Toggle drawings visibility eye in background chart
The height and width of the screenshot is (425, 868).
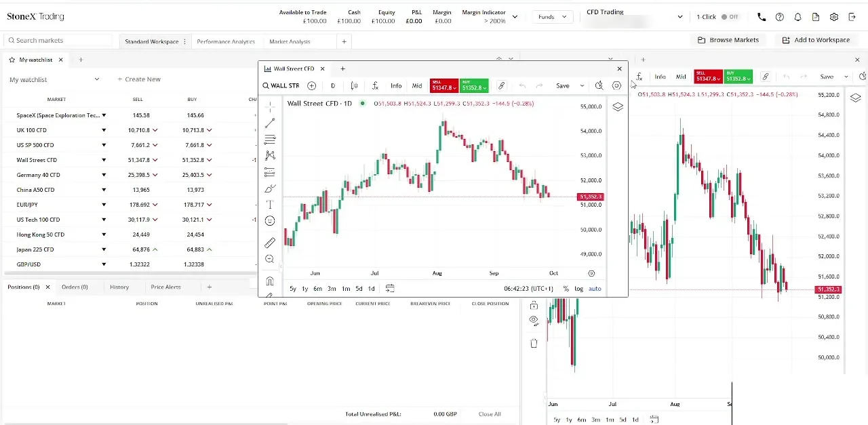tap(534, 319)
